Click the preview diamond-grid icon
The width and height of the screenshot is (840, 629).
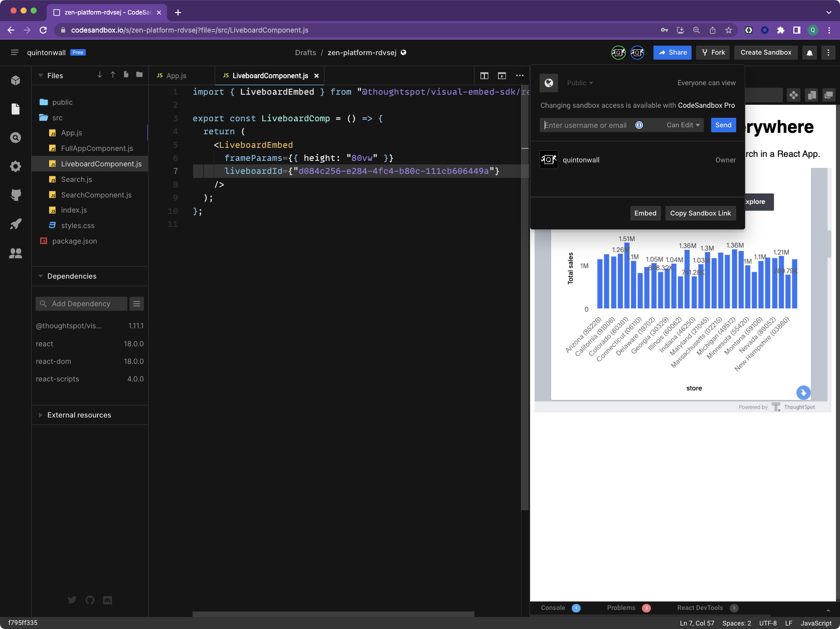pos(793,95)
